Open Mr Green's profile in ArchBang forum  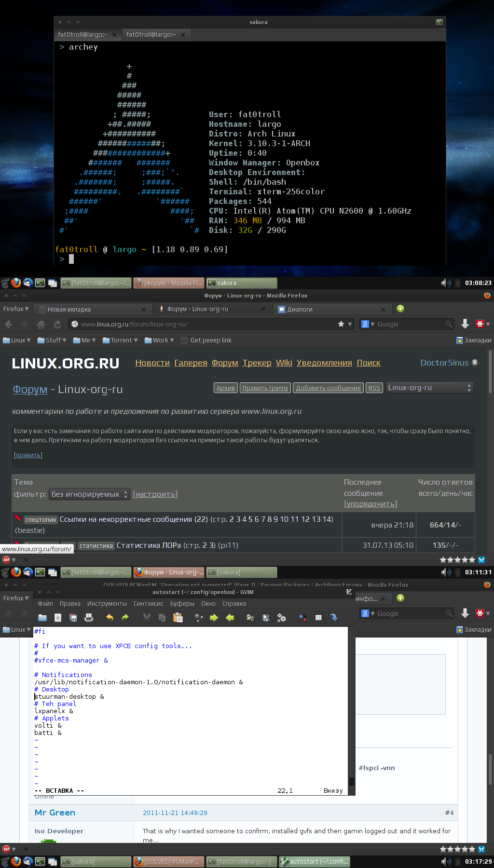[55, 813]
